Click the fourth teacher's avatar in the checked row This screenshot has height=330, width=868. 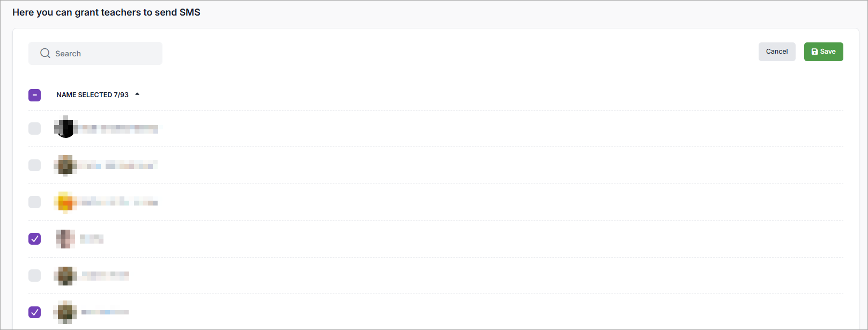point(65,239)
